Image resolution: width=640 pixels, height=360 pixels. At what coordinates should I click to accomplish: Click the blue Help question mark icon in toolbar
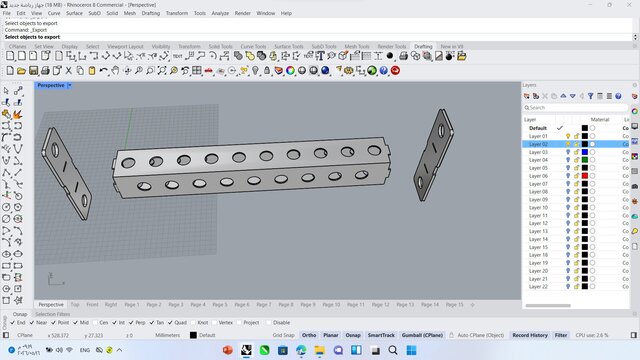384,71
